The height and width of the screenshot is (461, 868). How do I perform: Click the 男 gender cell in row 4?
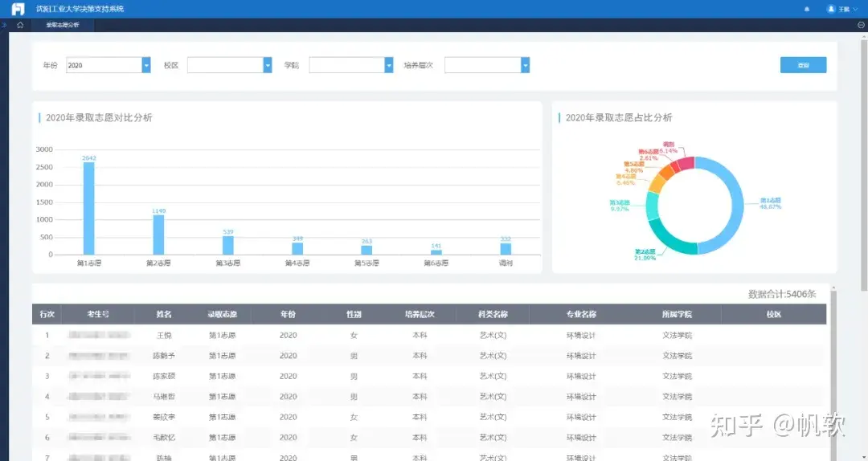pyautogui.click(x=354, y=397)
